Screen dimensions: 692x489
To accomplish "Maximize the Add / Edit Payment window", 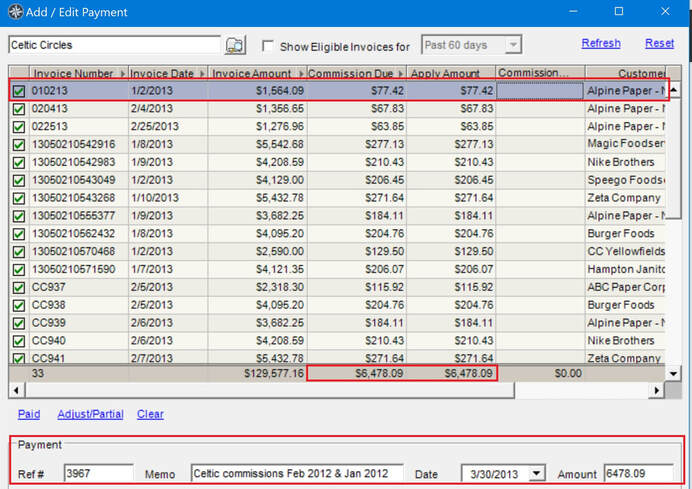I will click(619, 11).
